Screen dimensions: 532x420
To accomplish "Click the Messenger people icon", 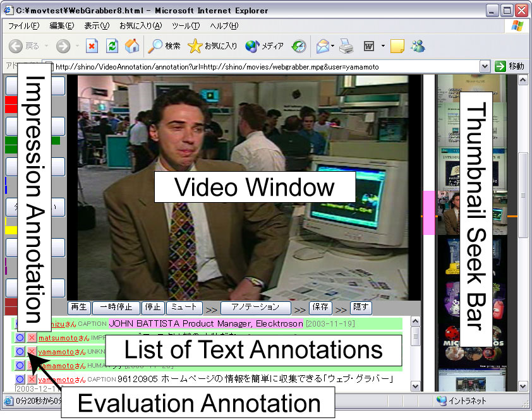I will pos(417,46).
